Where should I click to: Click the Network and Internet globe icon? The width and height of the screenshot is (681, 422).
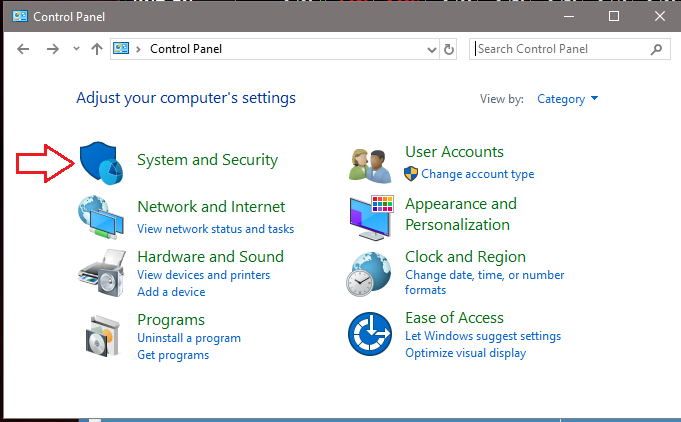[x=101, y=217]
